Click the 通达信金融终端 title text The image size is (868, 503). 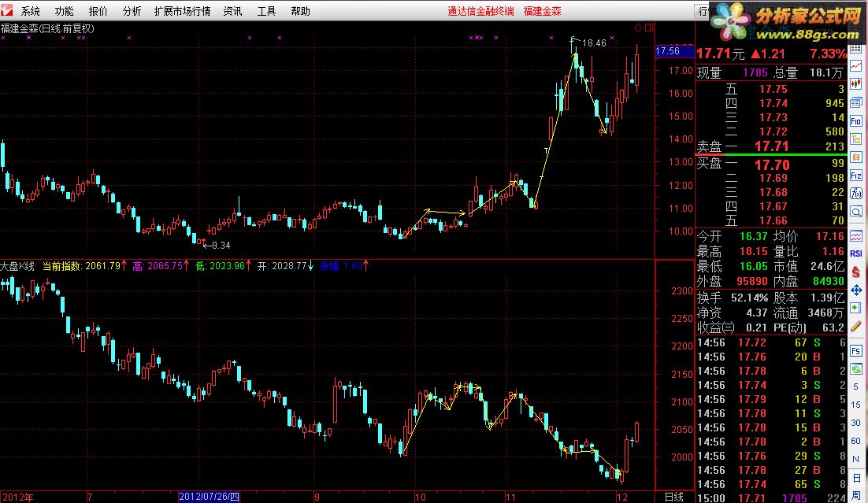pos(480,11)
